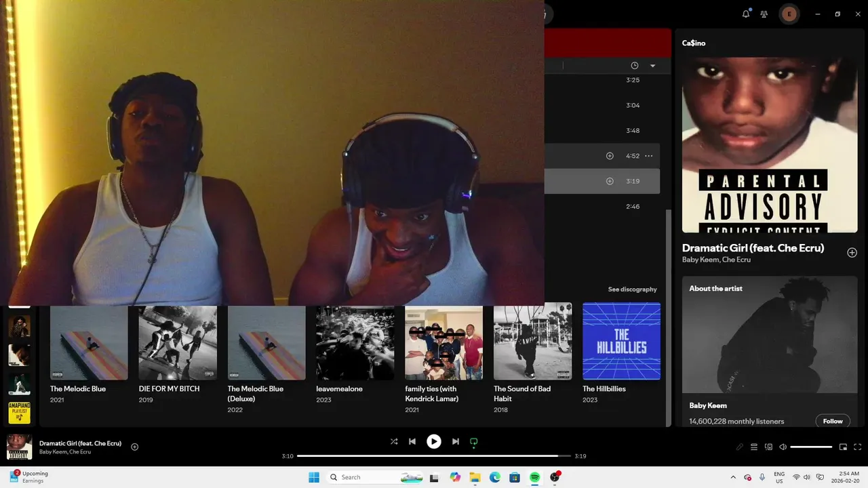Viewport: 868px width, 488px height.
Task: Open the See discography link
Action: pos(632,289)
